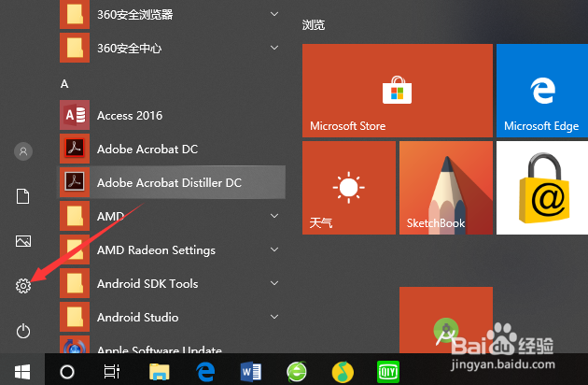Select the AMD folder entry

click(171, 216)
